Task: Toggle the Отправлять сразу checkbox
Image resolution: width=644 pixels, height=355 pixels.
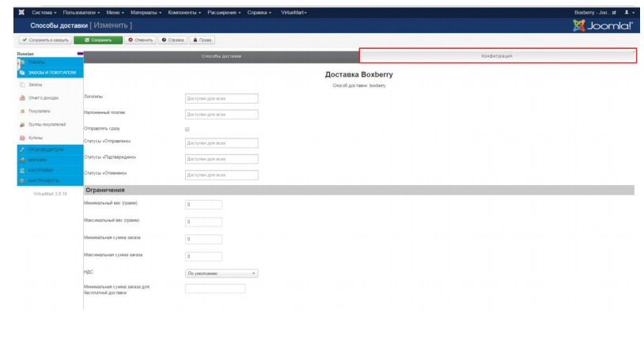Action: (x=188, y=130)
